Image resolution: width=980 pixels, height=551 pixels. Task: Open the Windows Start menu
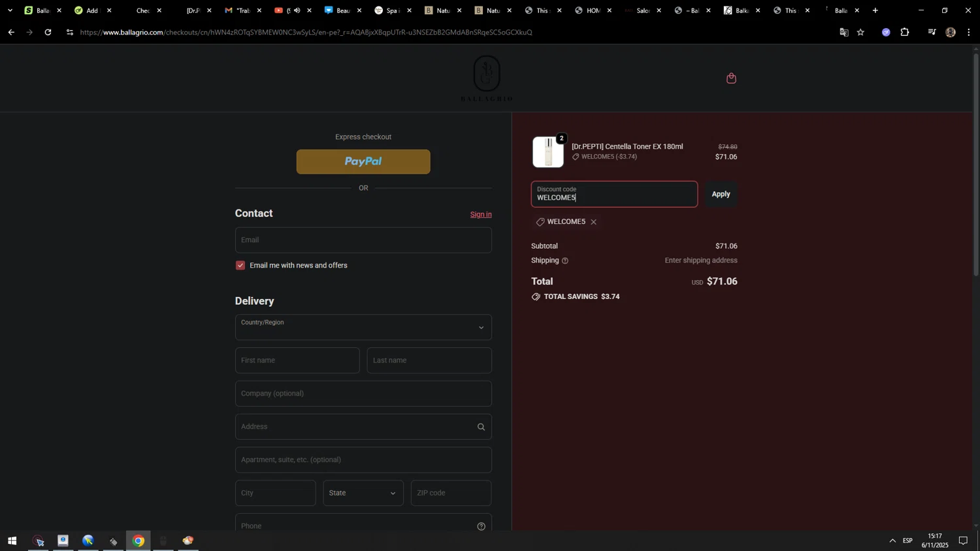[12, 541]
